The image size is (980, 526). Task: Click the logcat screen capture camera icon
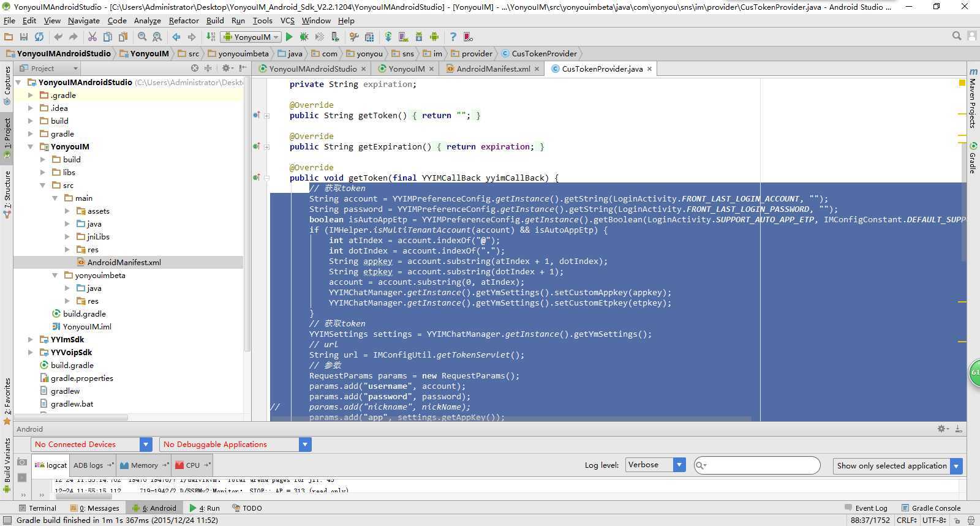point(22,462)
